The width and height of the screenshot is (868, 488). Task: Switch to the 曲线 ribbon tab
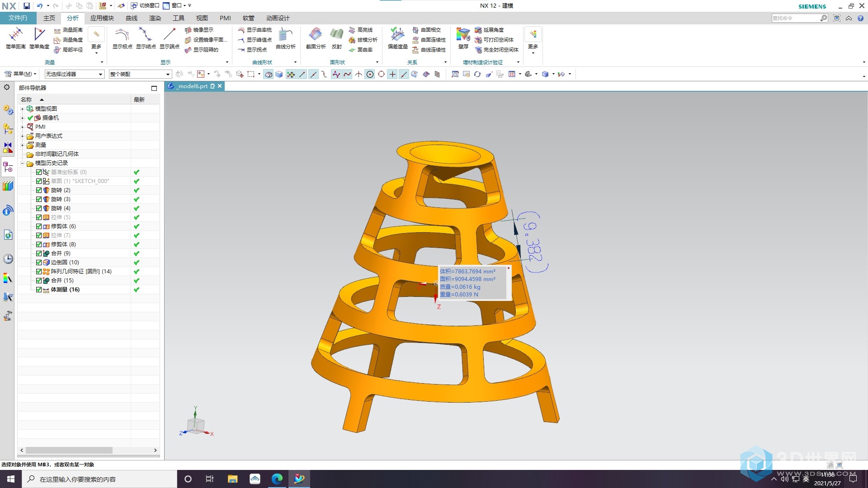coord(132,18)
